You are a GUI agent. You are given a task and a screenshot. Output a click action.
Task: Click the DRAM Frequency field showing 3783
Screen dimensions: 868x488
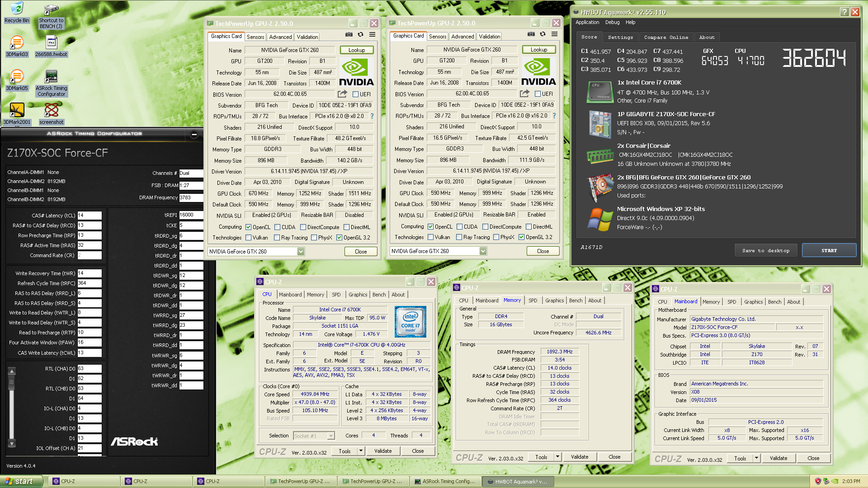pyautogui.click(x=191, y=197)
